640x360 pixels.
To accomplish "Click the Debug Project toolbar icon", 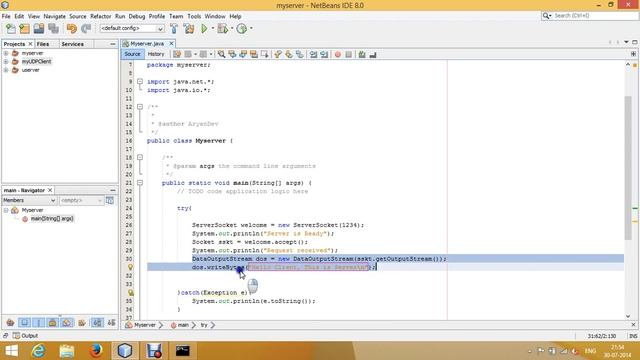I will point(222,29).
